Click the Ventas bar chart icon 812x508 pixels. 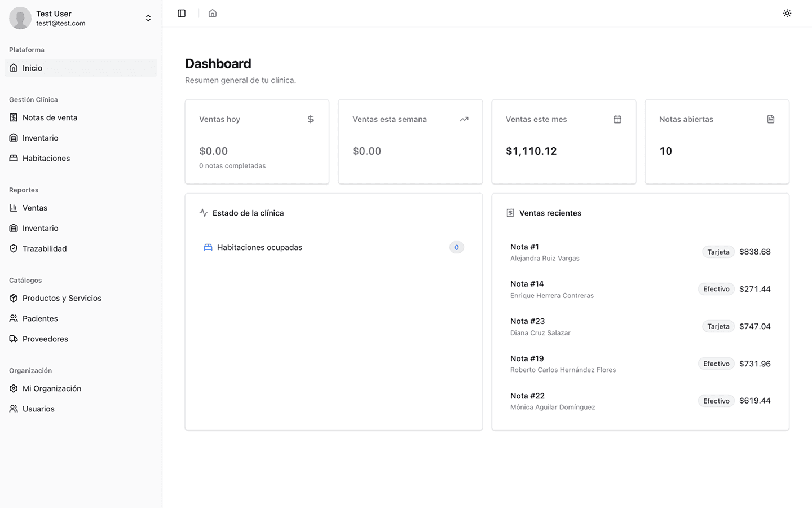pyautogui.click(x=14, y=208)
